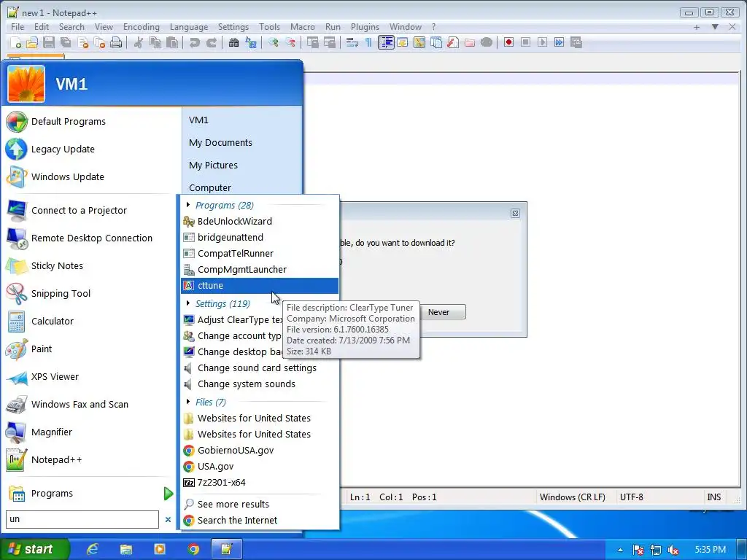747x560 pixels.
Task: Click the Cut scissors toolbar icon
Action: pyautogui.click(x=138, y=43)
